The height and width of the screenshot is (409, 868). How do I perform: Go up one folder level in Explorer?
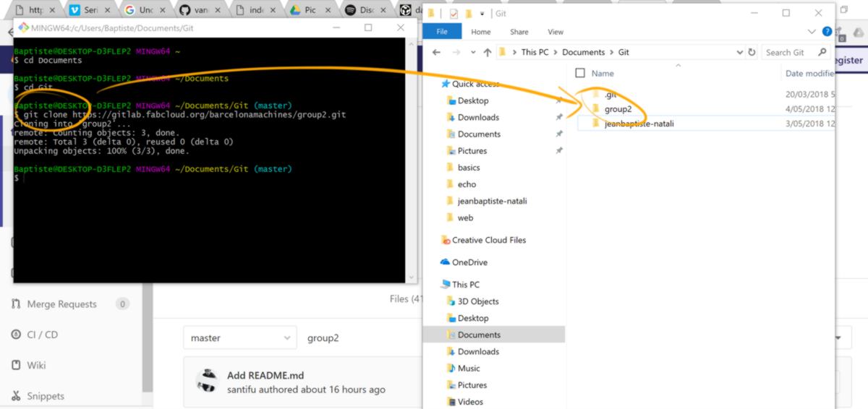pyautogui.click(x=488, y=53)
